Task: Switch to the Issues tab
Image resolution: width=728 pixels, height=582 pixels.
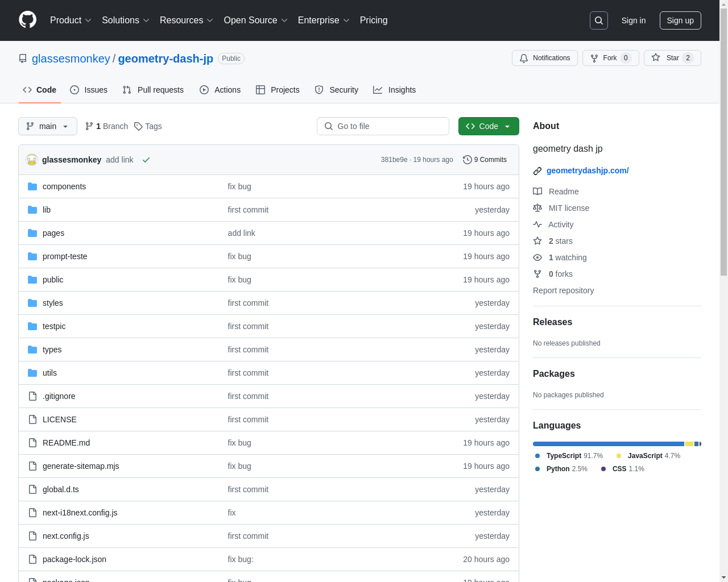Action: [89, 90]
